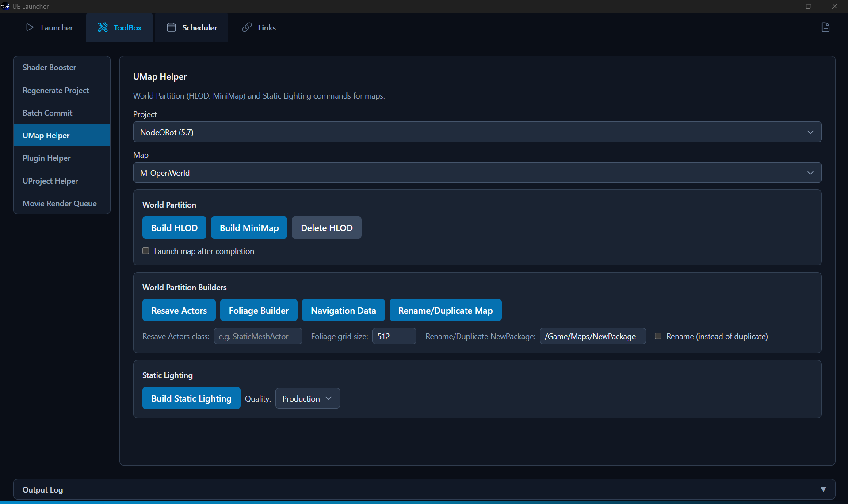Minimize the UE Launcher window

[x=783, y=6]
